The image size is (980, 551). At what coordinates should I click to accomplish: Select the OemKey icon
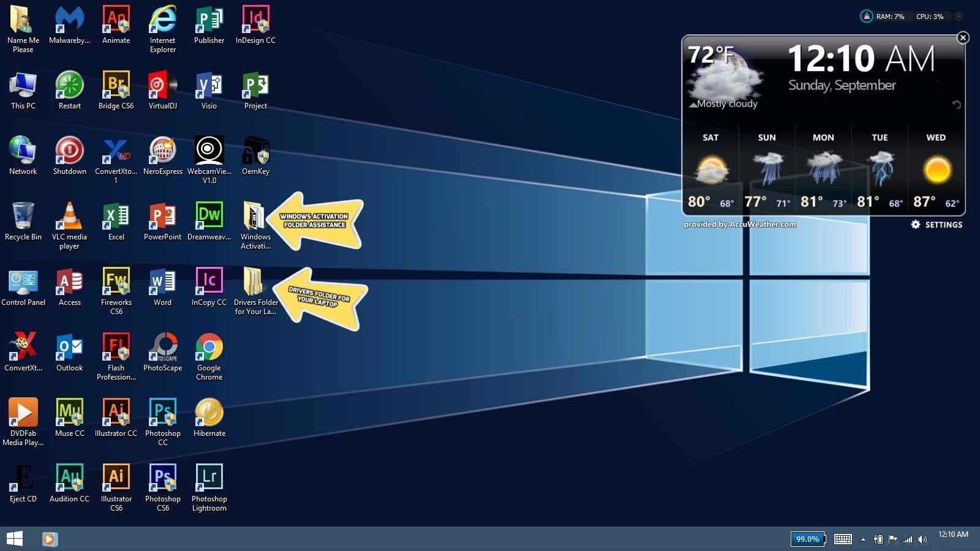tap(255, 156)
